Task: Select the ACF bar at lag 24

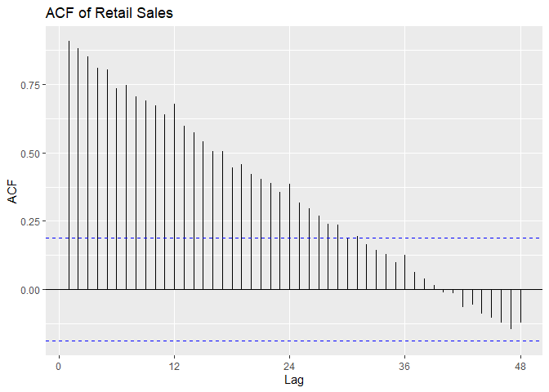Action: (x=289, y=237)
